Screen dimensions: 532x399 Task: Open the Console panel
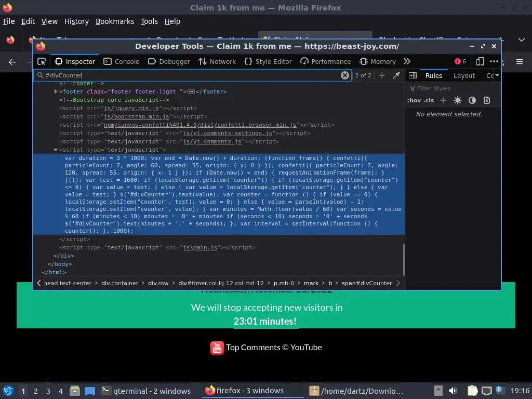point(122,61)
